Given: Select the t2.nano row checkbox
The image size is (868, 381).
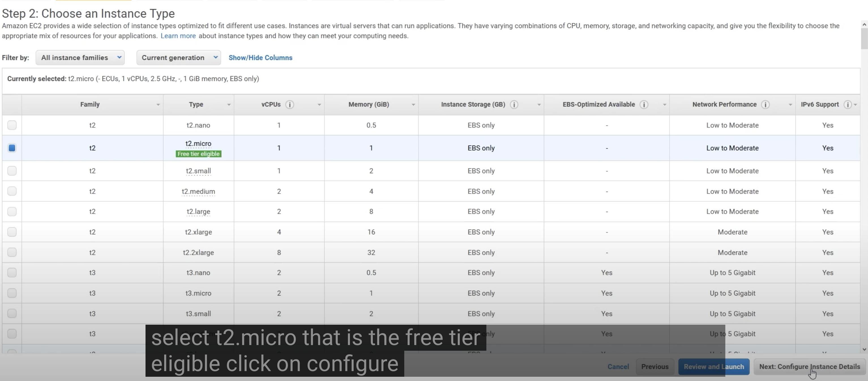Looking at the screenshot, I should (12, 125).
